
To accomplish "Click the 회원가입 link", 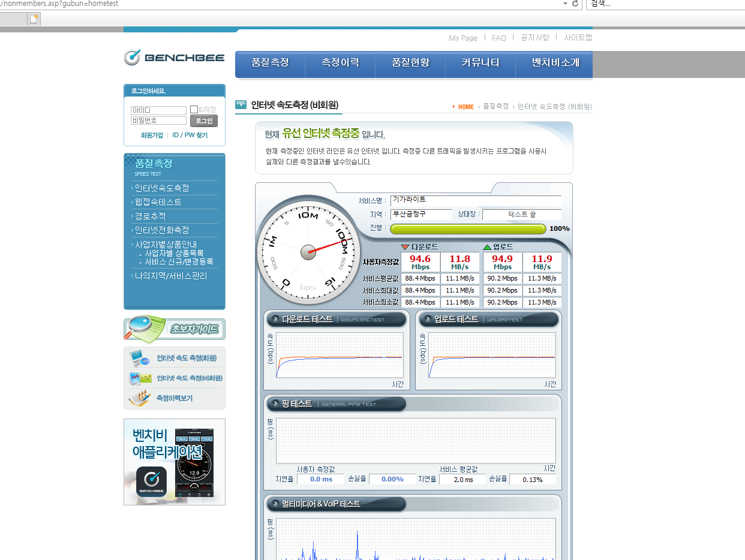I will (x=152, y=136).
